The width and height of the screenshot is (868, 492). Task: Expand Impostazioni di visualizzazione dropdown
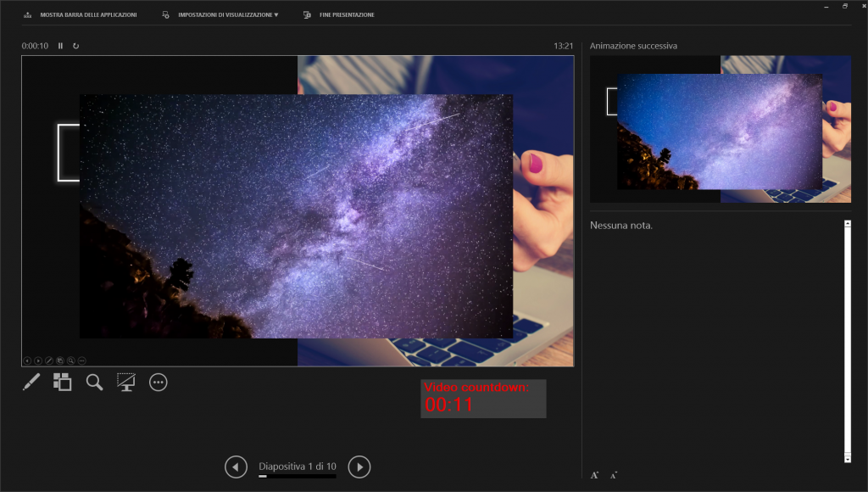click(x=221, y=15)
